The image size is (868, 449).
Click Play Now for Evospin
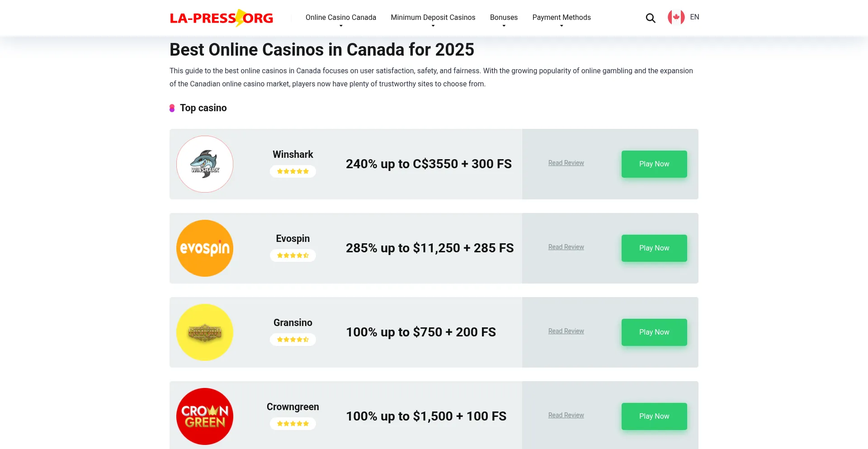tap(654, 248)
